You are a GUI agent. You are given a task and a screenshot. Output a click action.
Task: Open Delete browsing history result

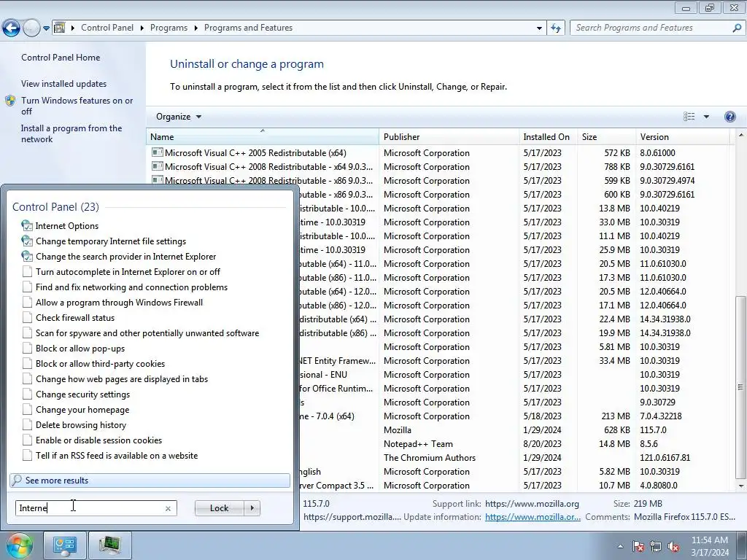tap(80, 425)
